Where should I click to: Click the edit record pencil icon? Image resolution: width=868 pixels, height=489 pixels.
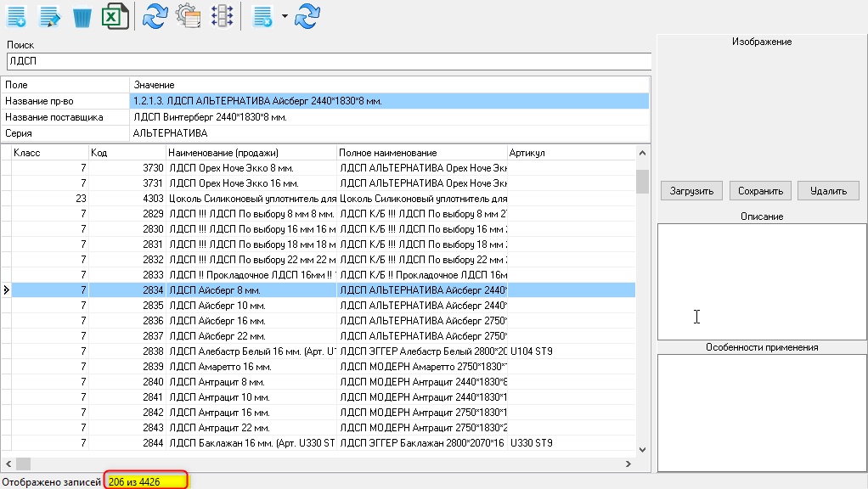click(x=49, y=16)
